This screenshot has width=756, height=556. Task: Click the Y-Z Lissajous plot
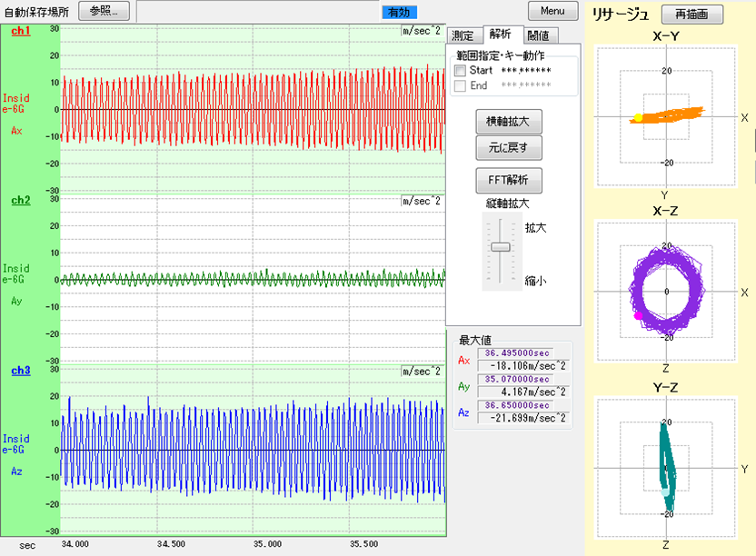pos(666,468)
